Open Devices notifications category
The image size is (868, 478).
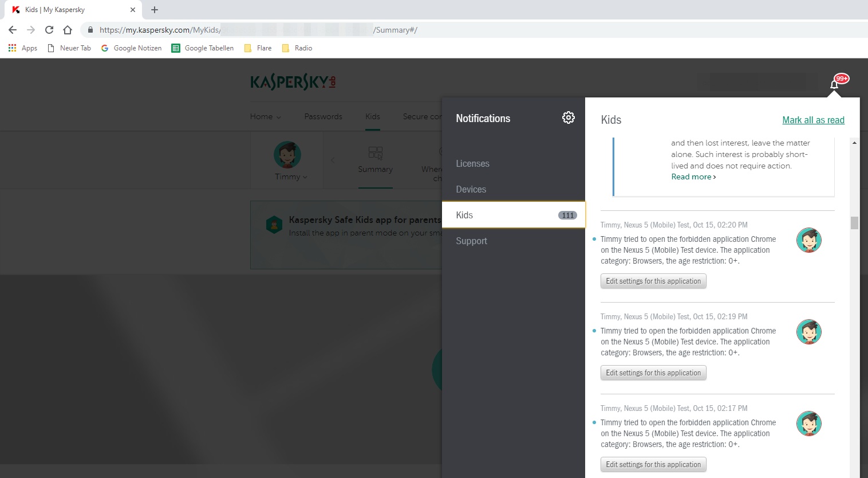[x=471, y=189]
